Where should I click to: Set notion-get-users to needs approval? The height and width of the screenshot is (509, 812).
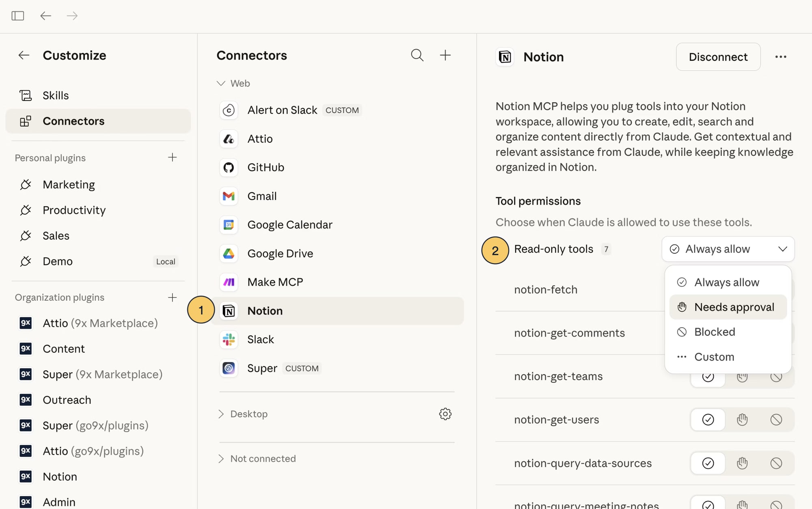(x=742, y=420)
